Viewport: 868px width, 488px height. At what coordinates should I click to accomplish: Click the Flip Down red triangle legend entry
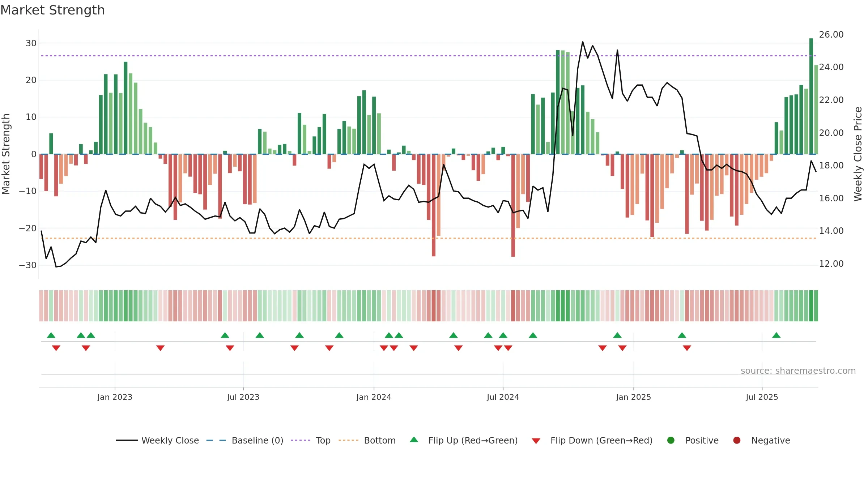click(592, 440)
